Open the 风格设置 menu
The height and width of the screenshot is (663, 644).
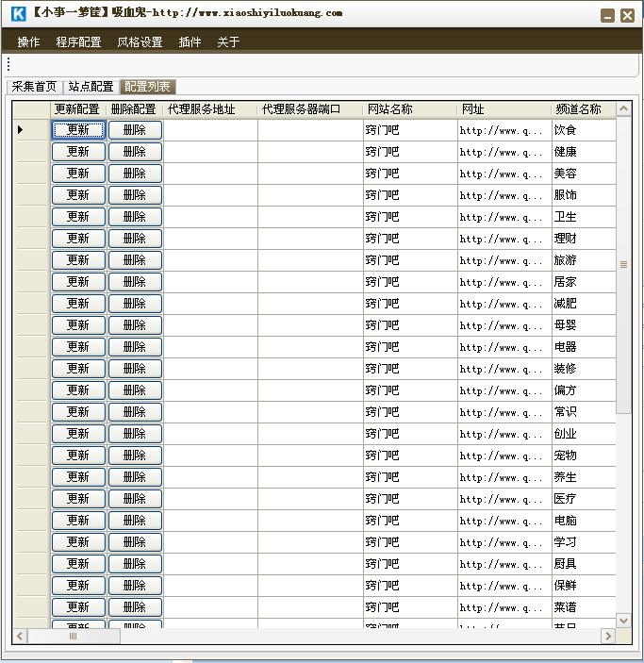pos(140,41)
